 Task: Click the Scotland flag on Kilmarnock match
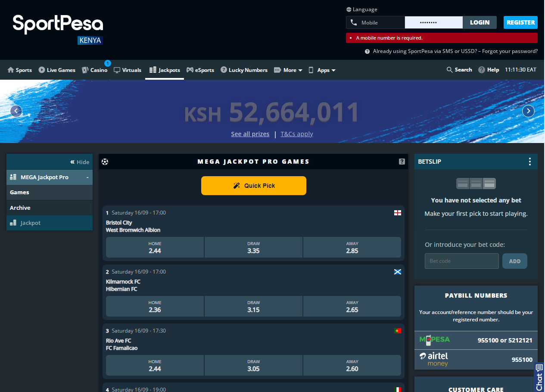(x=398, y=272)
